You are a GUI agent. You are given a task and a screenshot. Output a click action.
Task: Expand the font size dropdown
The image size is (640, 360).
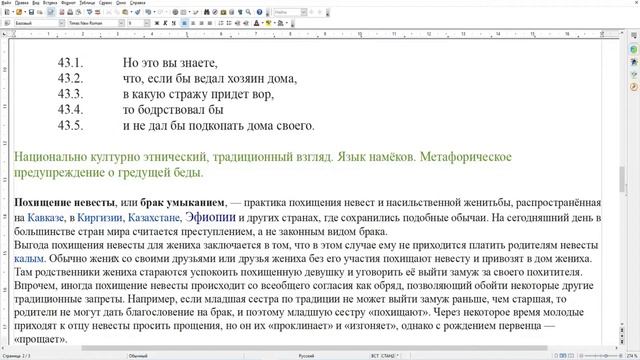[147, 23]
